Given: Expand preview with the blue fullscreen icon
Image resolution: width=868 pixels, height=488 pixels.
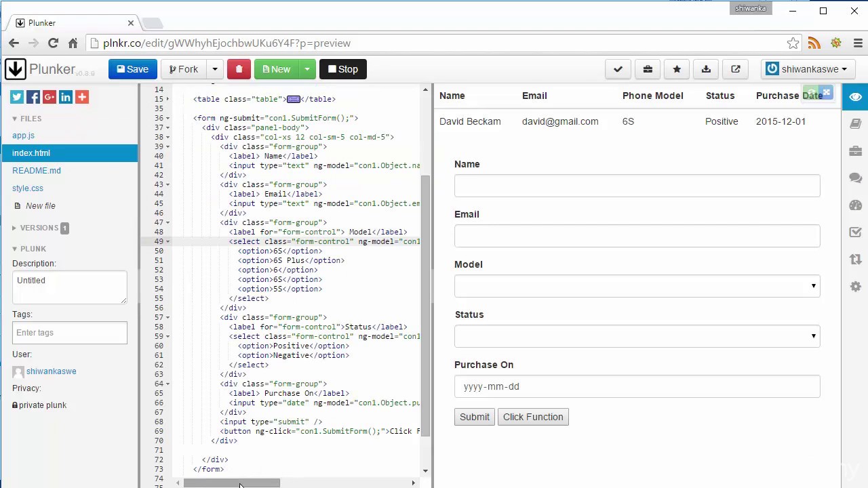Looking at the screenshot, I should (826, 92).
